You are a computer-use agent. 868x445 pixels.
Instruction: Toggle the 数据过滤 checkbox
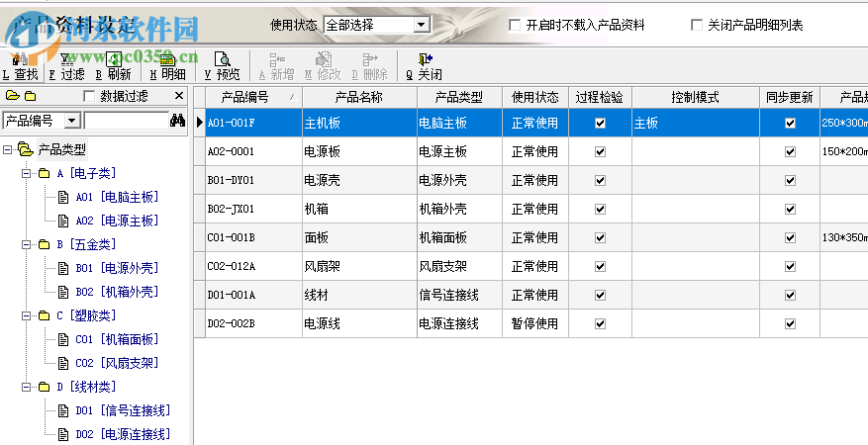(x=88, y=96)
